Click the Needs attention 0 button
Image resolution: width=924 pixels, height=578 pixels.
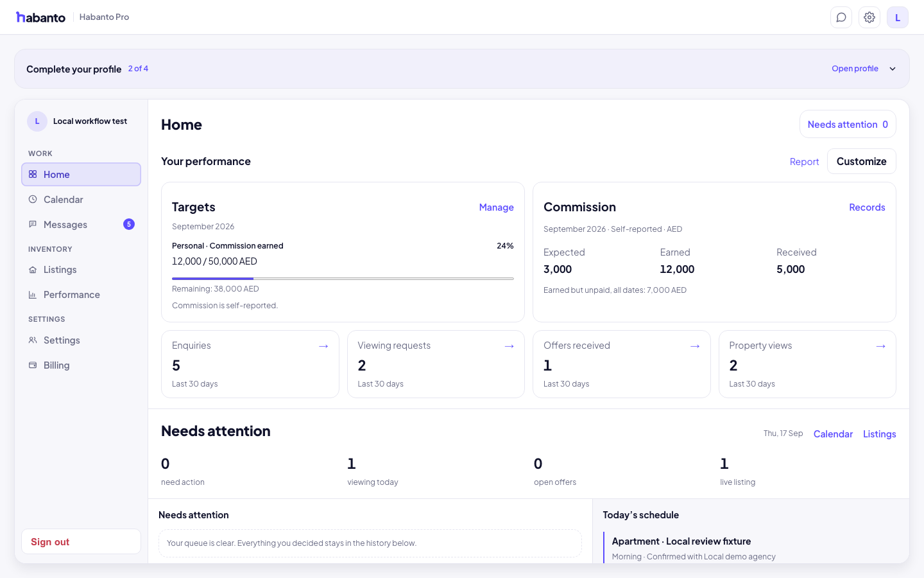click(848, 124)
